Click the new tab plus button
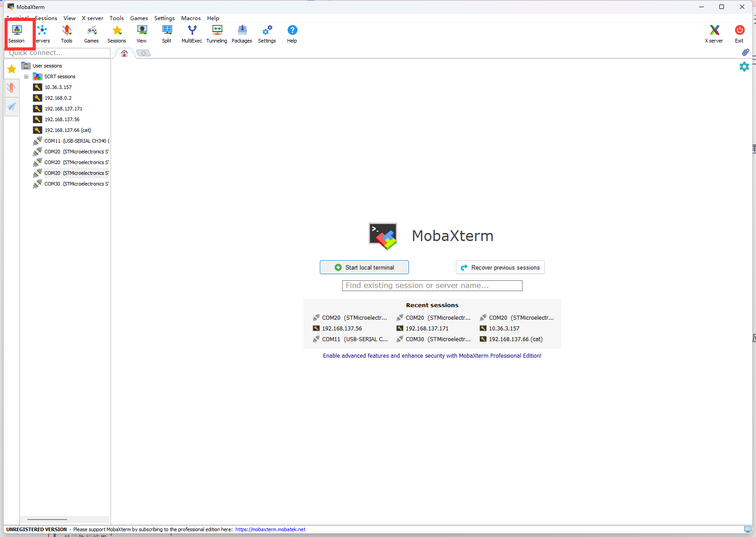Image resolution: width=756 pixels, height=537 pixels. pos(144,53)
